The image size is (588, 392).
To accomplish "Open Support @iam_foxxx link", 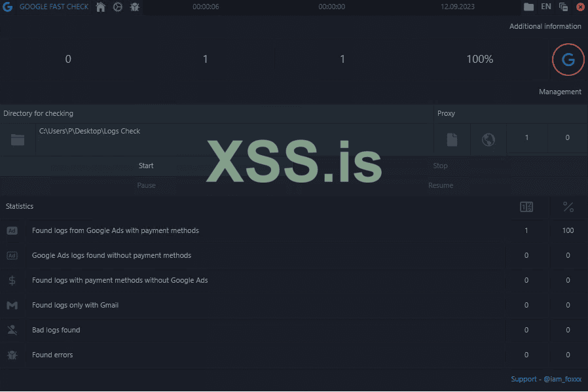I will tap(546, 380).
